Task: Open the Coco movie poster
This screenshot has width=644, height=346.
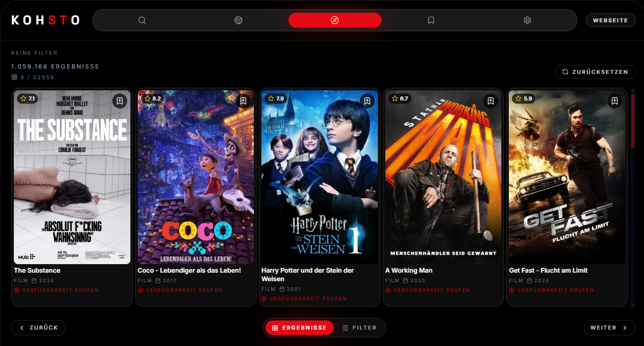Action: pyautogui.click(x=195, y=177)
